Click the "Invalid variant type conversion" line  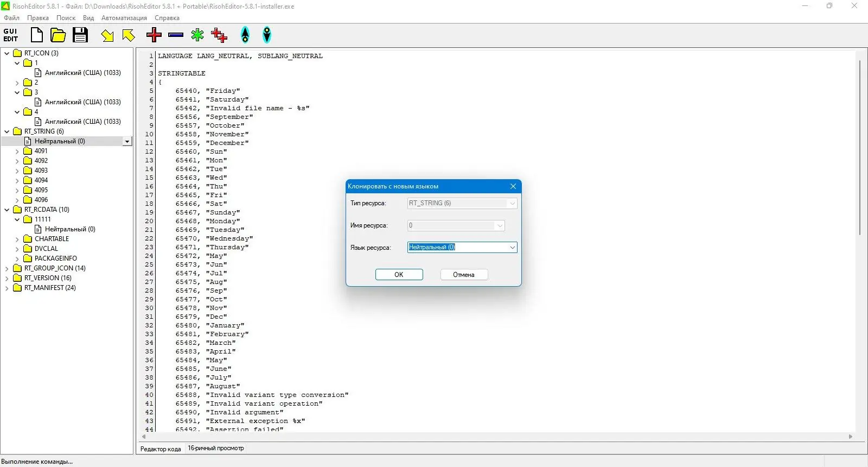click(x=262, y=395)
